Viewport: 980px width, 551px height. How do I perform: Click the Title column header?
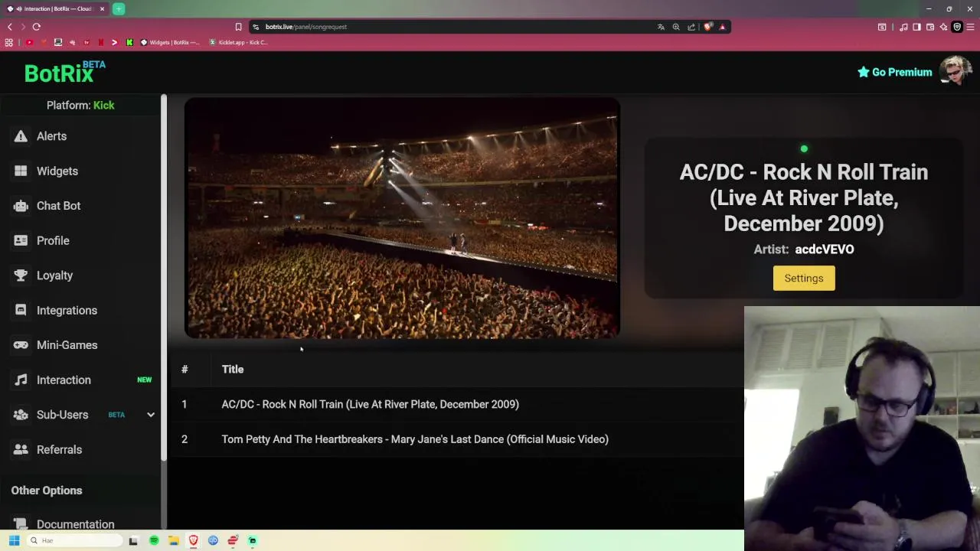233,370
